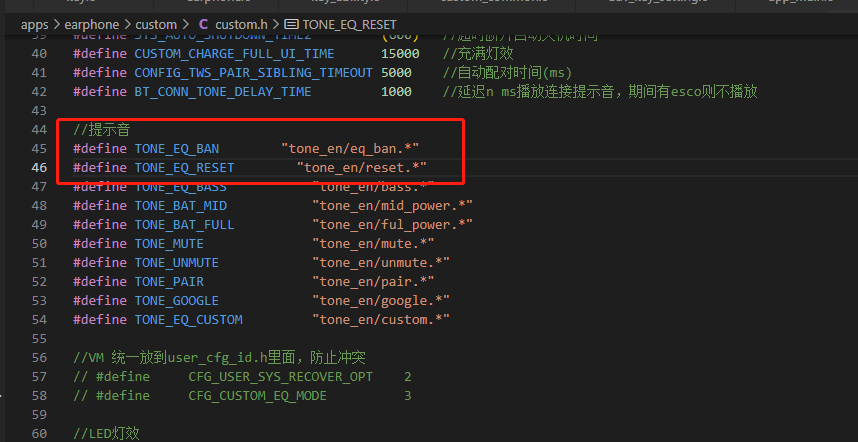
Task: Click line number 42 in gutter
Action: pyautogui.click(x=39, y=91)
